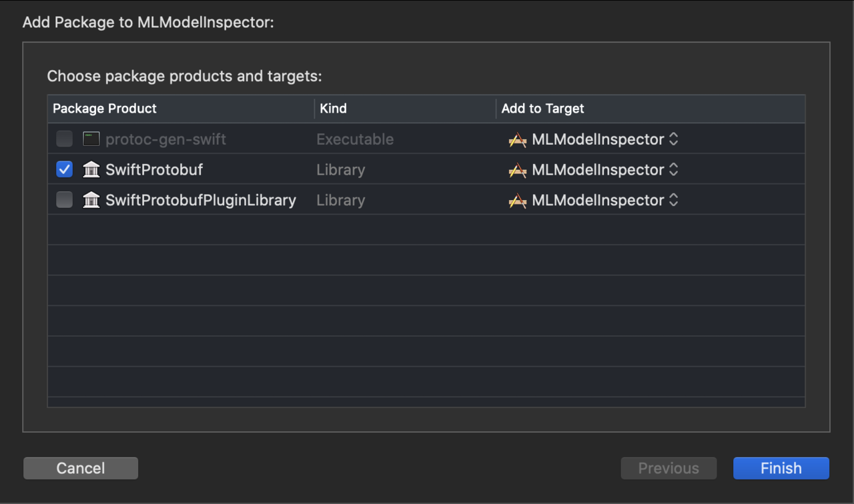Image resolution: width=854 pixels, height=504 pixels.
Task: Click the disabled Previous button
Action: [x=669, y=468]
